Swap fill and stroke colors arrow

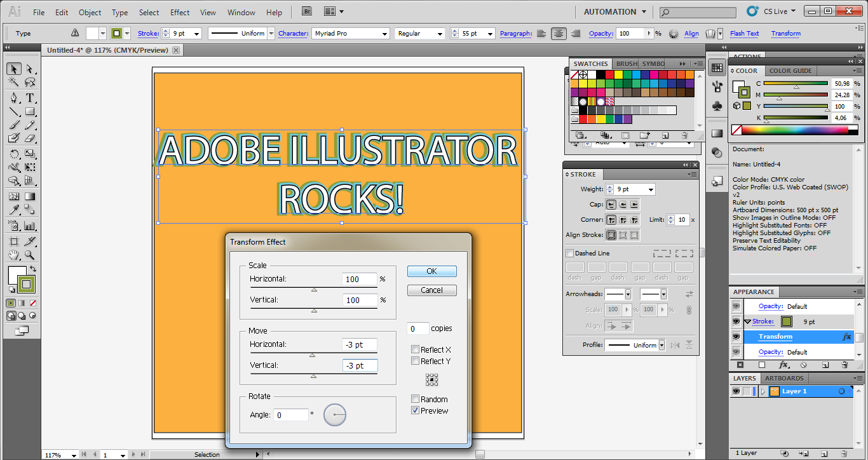(33, 269)
